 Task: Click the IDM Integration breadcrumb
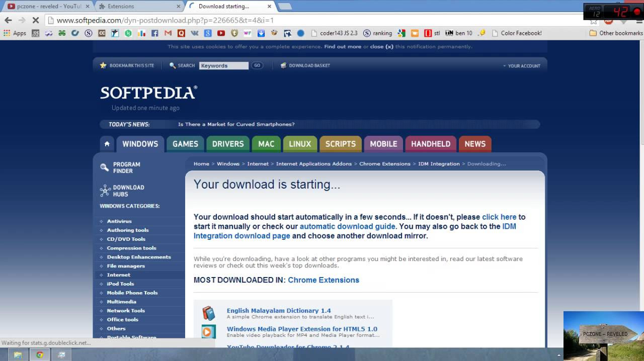(439, 164)
